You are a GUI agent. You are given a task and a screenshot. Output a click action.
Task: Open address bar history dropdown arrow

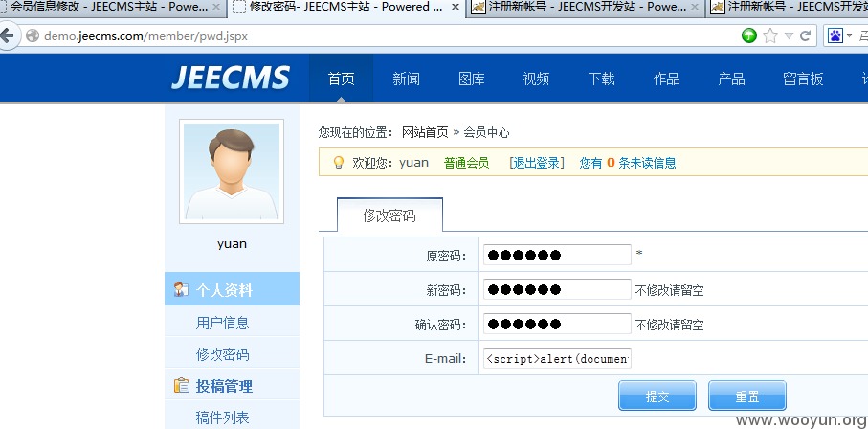[x=789, y=36]
